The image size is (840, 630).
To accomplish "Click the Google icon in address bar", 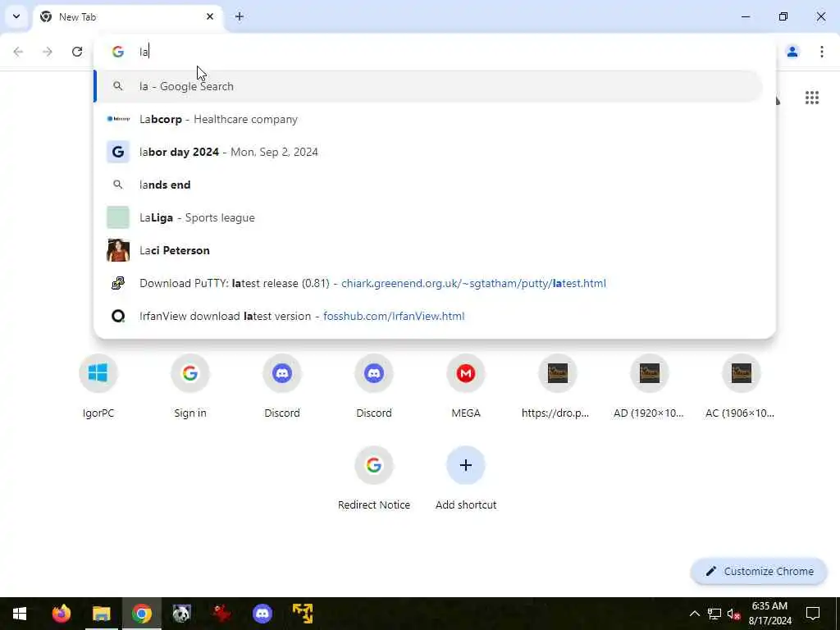I will click(x=118, y=52).
